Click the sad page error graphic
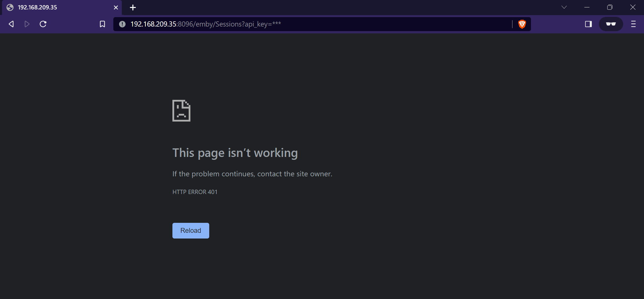The image size is (644, 299). [181, 111]
